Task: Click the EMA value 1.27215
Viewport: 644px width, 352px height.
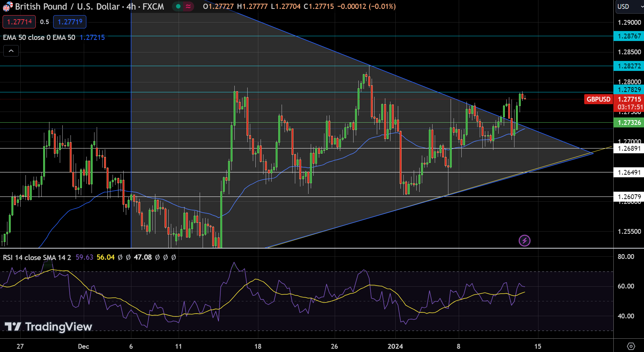Action: (92, 37)
